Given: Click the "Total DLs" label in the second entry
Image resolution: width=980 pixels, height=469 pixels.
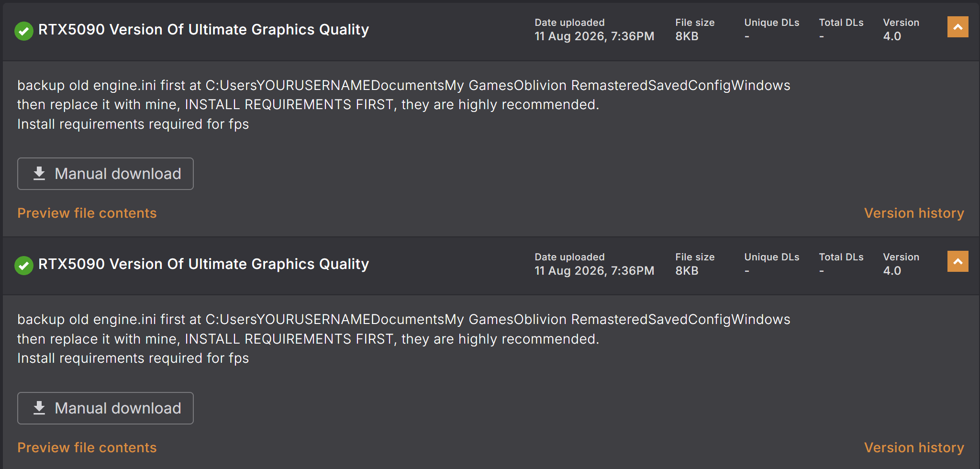Looking at the screenshot, I should (x=841, y=257).
